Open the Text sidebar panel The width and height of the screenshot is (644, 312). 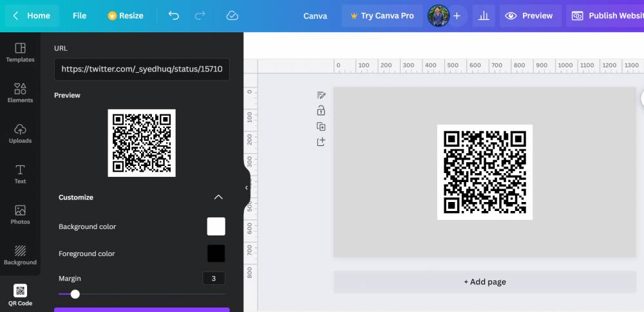(x=20, y=174)
